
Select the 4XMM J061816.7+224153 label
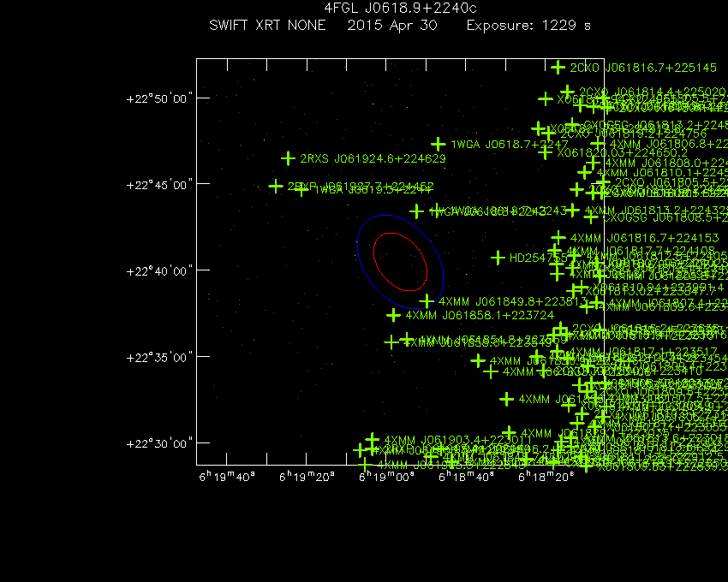(644, 239)
